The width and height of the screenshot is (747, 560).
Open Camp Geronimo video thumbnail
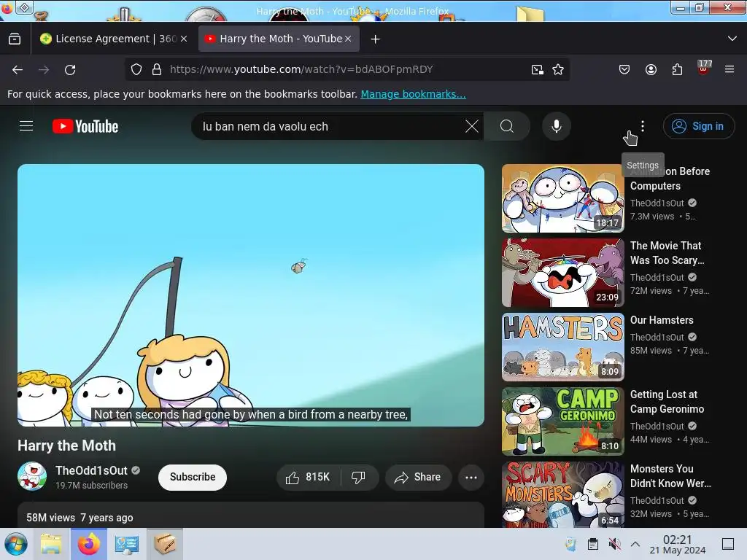pyautogui.click(x=562, y=421)
